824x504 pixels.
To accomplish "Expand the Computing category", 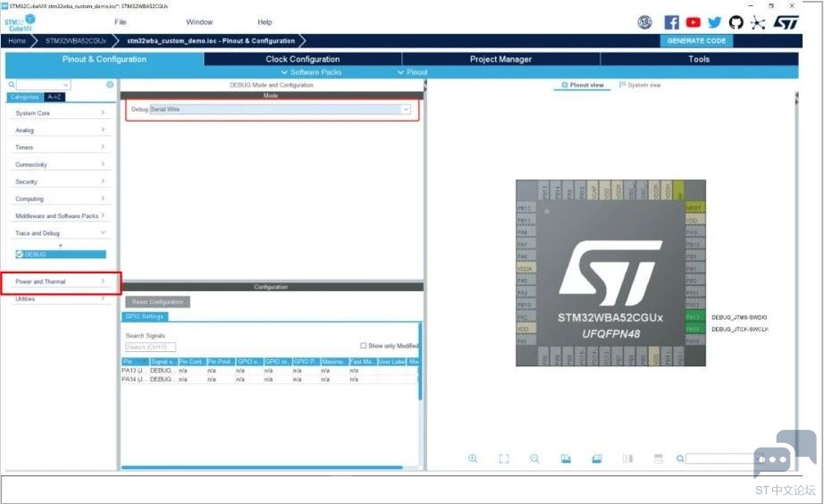I will click(x=60, y=198).
